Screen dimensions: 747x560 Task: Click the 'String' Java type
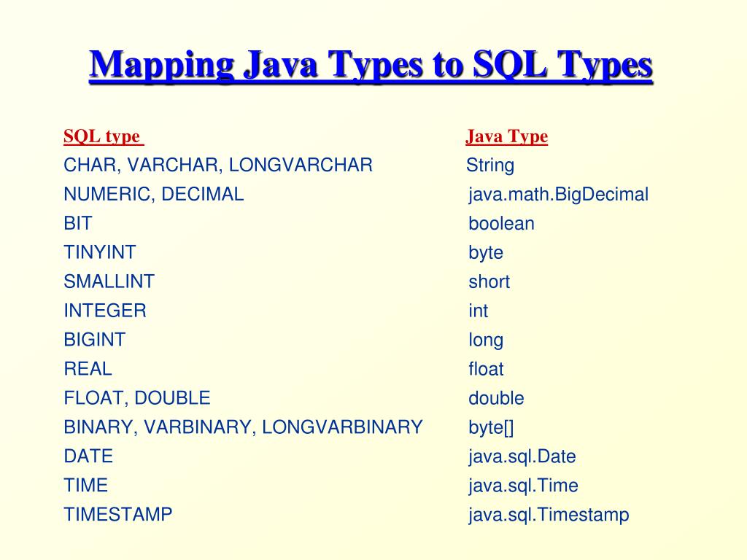point(490,166)
